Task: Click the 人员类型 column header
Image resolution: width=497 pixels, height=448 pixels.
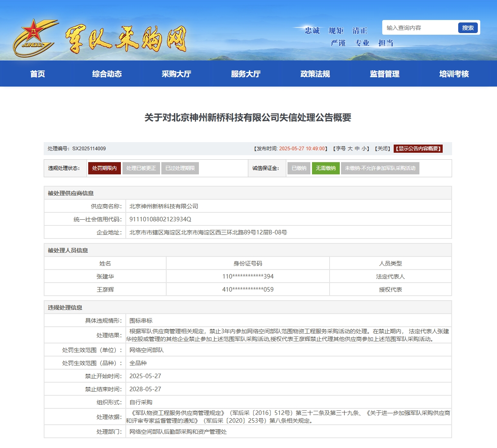Action: (x=390, y=263)
